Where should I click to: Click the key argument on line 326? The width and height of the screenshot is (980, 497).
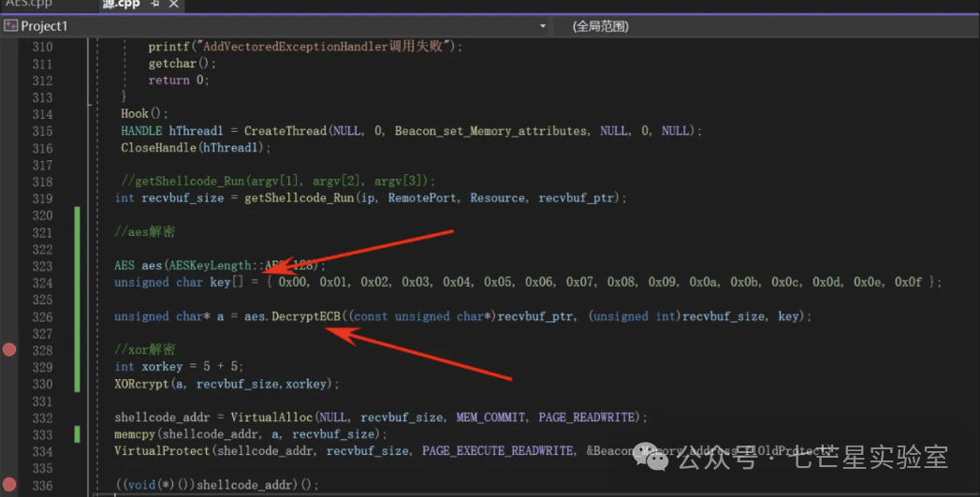tap(788, 316)
